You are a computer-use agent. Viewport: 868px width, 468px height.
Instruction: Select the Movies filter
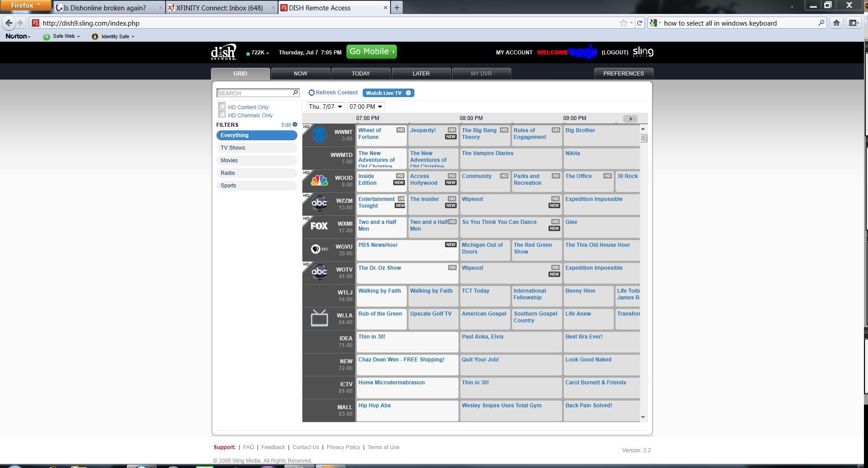click(257, 160)
